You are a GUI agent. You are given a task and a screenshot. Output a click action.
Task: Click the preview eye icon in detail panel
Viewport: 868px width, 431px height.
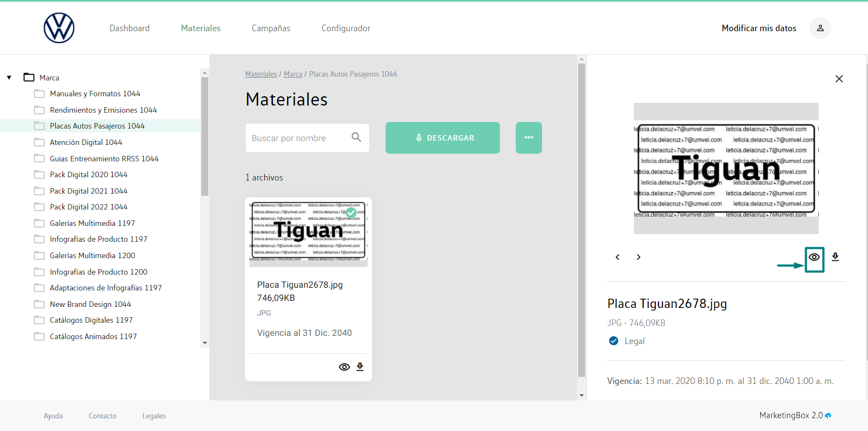point(814,257)
